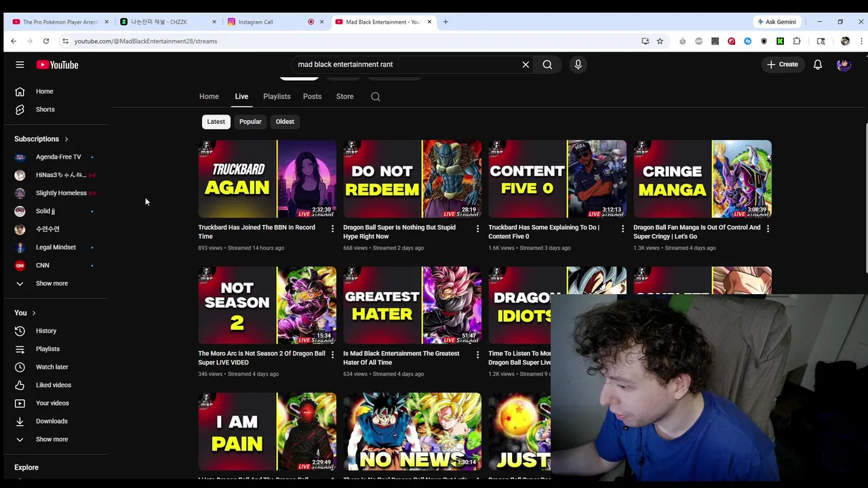
Task: Switch to channel Home tab
Action: click(209, 96)
